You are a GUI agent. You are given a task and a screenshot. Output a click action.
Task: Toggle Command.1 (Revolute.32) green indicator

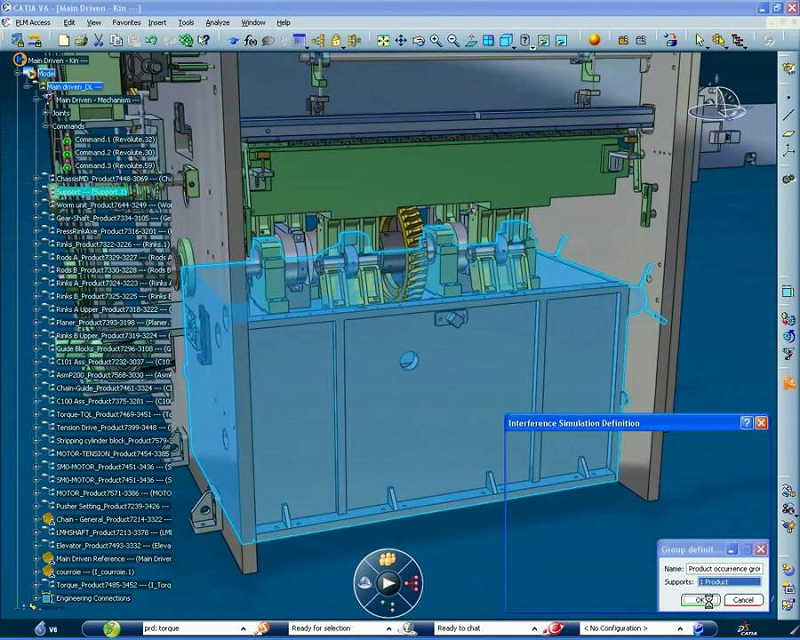(68, 140)
